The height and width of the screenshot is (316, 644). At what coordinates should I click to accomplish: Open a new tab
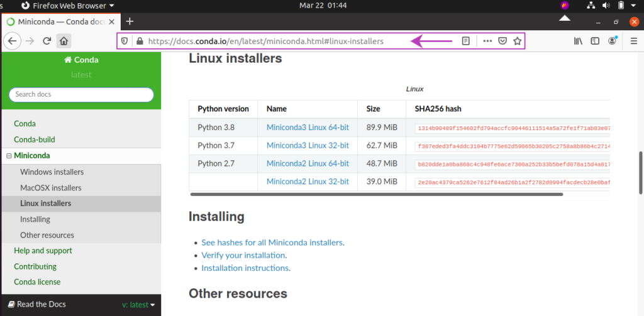click(x=130, y=21)
